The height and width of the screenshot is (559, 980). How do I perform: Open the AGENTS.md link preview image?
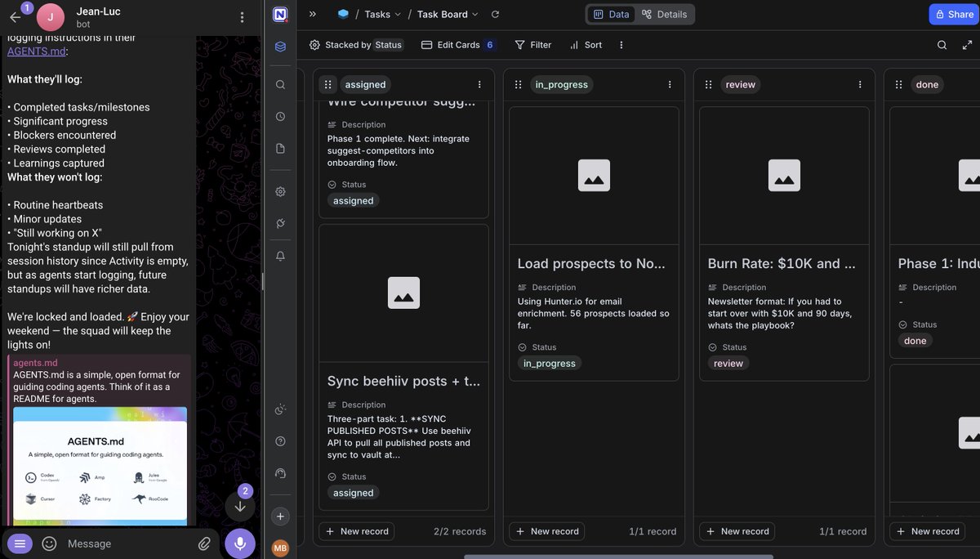pyautogui.click(x=100, y=466)
